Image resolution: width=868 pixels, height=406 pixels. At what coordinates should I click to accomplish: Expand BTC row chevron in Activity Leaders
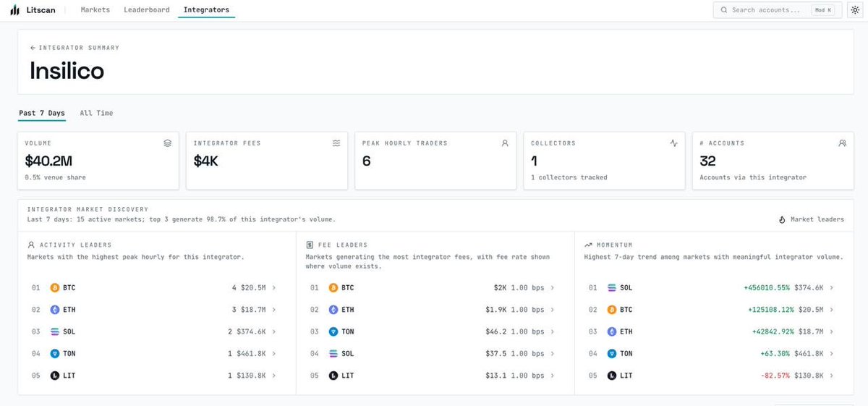click(274, 288)
